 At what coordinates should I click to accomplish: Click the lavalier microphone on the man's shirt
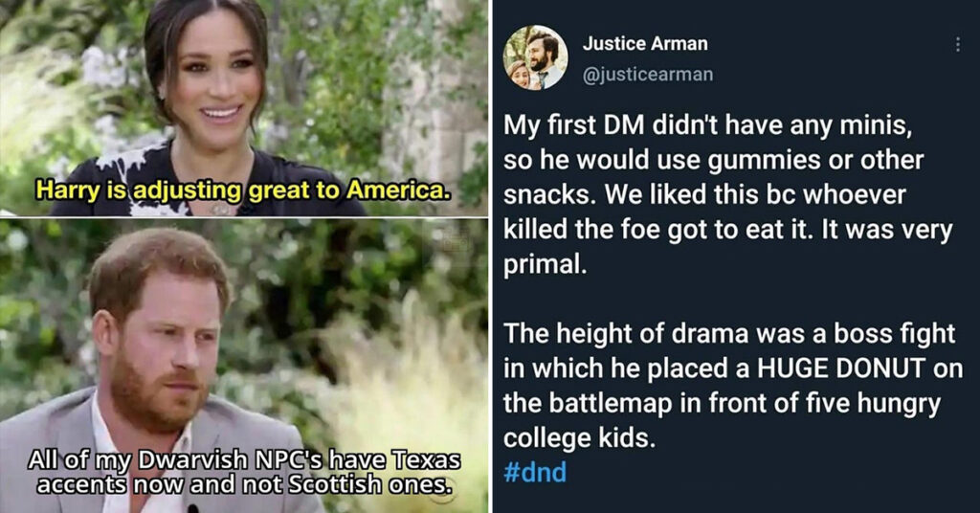(193, 508)
